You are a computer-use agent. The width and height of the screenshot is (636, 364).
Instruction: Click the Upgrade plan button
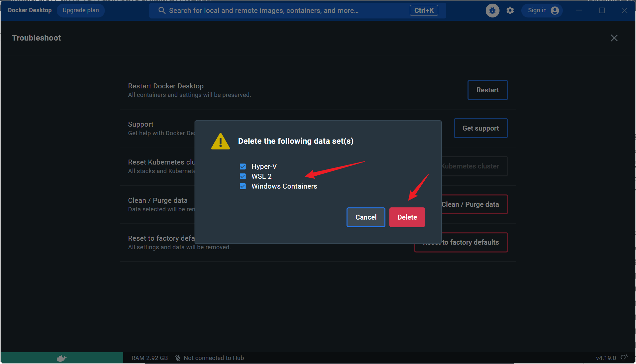80,10
